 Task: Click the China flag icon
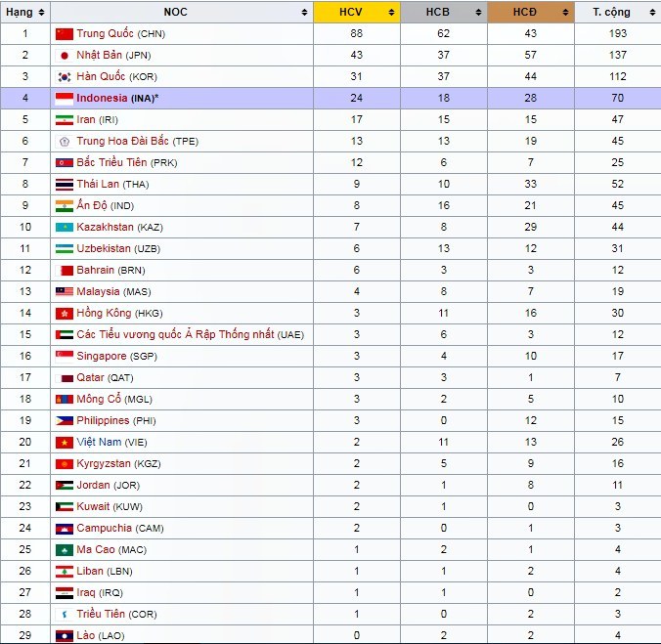pos(65,33)
